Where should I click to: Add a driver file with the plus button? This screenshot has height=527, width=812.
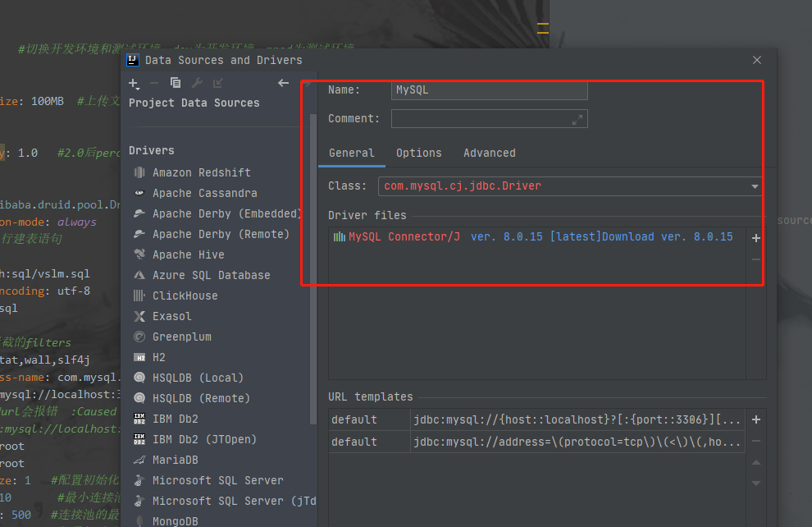pos(755,238)
